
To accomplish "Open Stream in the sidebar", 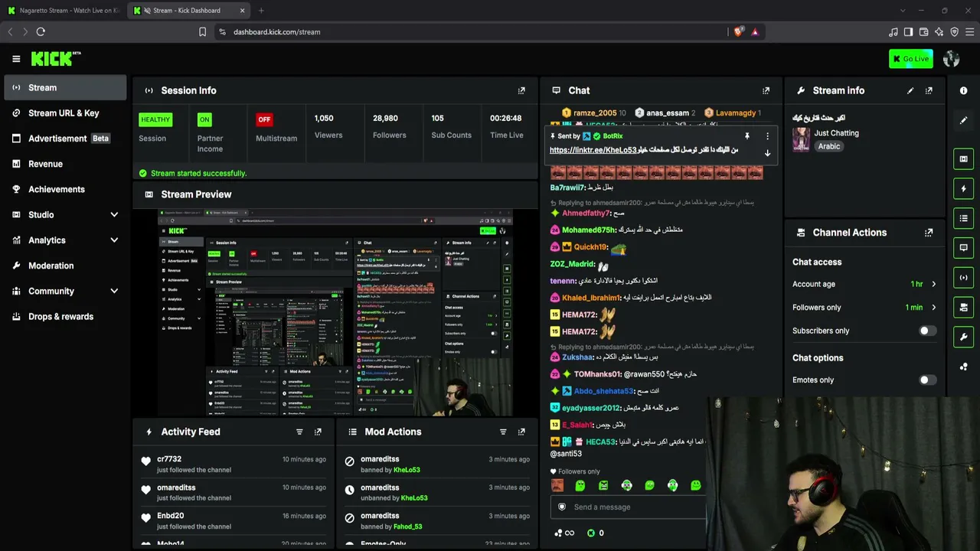I will [65, 87].
